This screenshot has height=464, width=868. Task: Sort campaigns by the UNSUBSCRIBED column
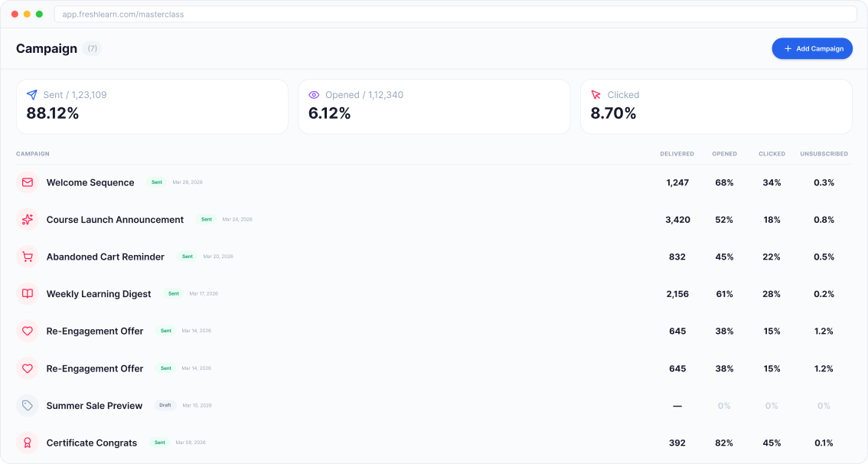point(824,154)
